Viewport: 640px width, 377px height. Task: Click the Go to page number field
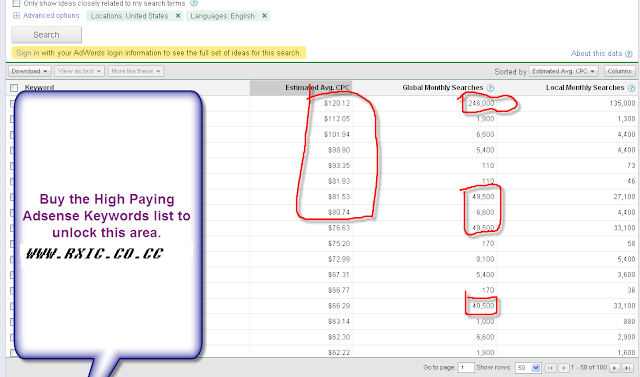(x=466, y=368)
